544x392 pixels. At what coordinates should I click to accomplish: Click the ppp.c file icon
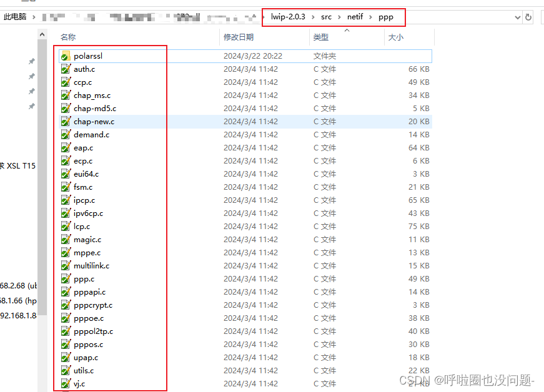(66, 278)
